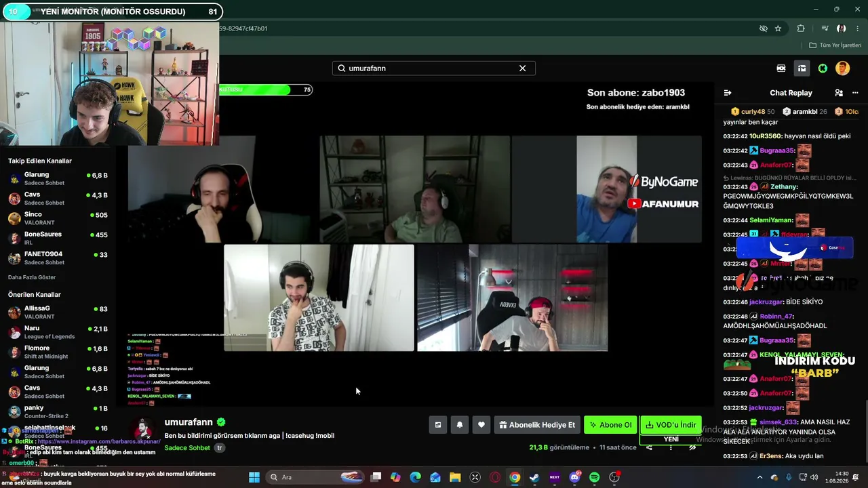Image resolution: width=868 pixels, height=488 pixels.
Task: Toggle the notification bell for umurafann
Action: point(459,425)
